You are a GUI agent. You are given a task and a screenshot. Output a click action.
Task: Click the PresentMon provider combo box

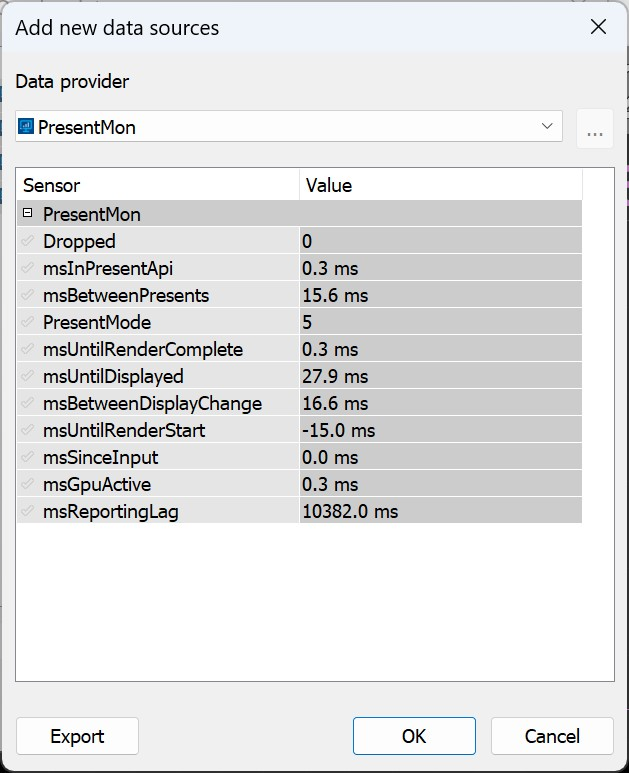tap(289, 126)
